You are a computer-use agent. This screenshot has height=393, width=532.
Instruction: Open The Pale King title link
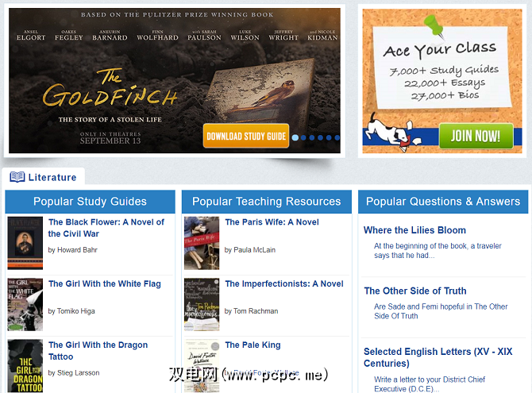(253, 345)
